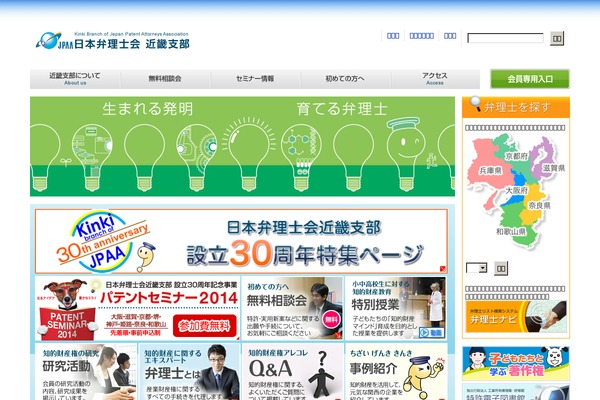Click Kinki 30th anniversary JPAA emblem

tap(101, 242)
